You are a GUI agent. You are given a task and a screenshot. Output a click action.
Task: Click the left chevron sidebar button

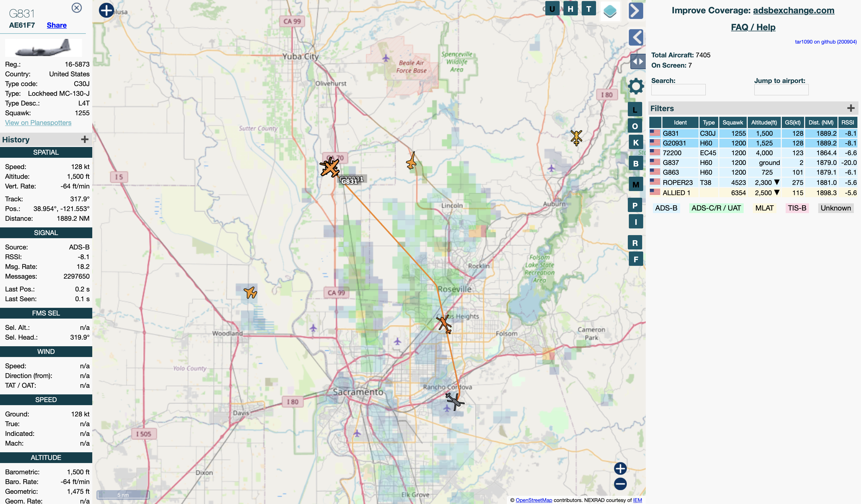636,37
